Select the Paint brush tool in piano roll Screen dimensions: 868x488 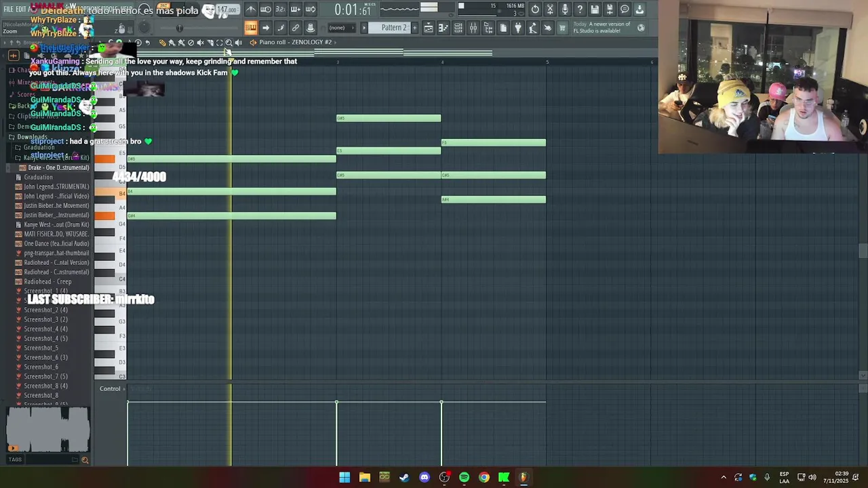click(x=172, y=43)
